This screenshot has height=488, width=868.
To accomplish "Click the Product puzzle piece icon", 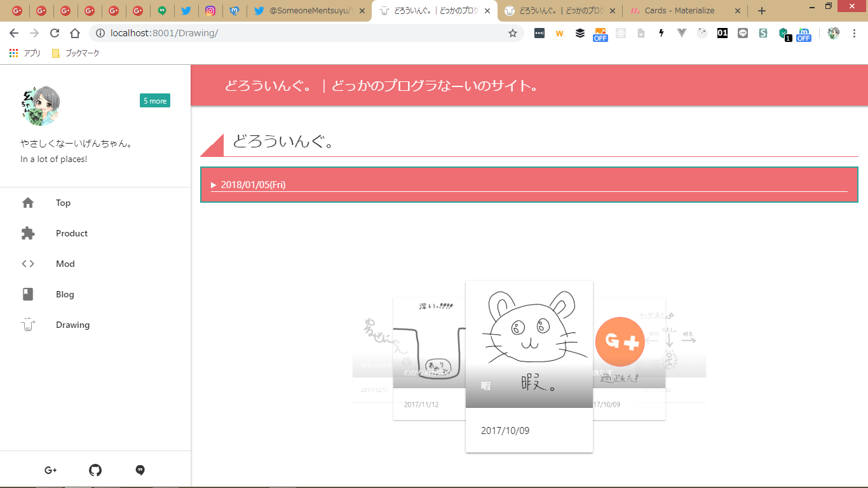I will (28, 233).
